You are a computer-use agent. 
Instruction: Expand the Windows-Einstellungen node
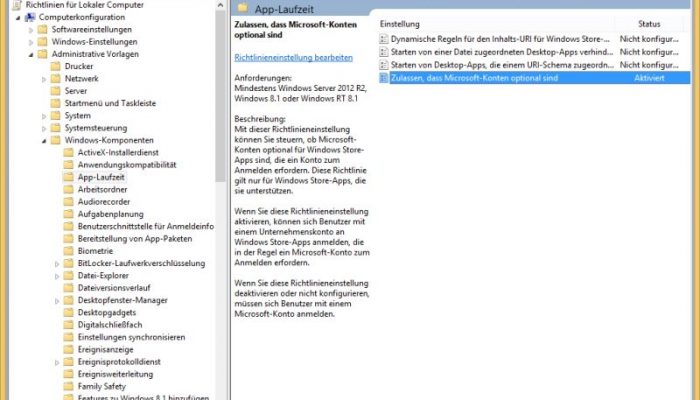tap(31, 42)
